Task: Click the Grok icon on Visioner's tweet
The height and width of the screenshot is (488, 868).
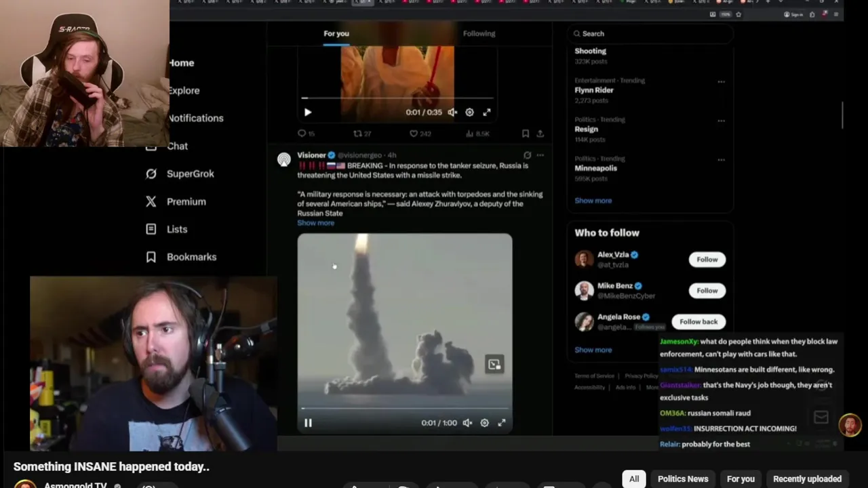Action: [527, 155]
